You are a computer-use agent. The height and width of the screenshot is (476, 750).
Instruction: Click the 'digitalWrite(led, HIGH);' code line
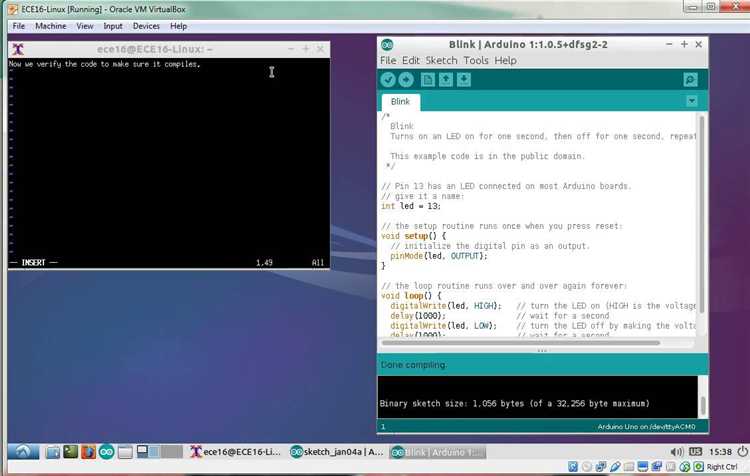(446, 306)
